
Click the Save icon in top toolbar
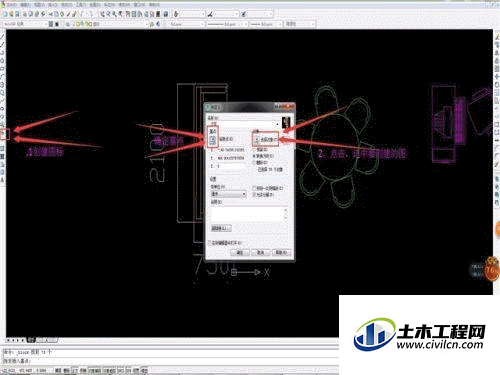(17, 14)
